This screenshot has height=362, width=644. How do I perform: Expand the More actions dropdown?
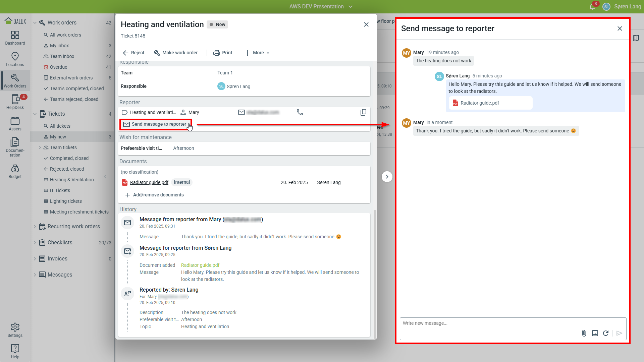(x=258, y=53)
